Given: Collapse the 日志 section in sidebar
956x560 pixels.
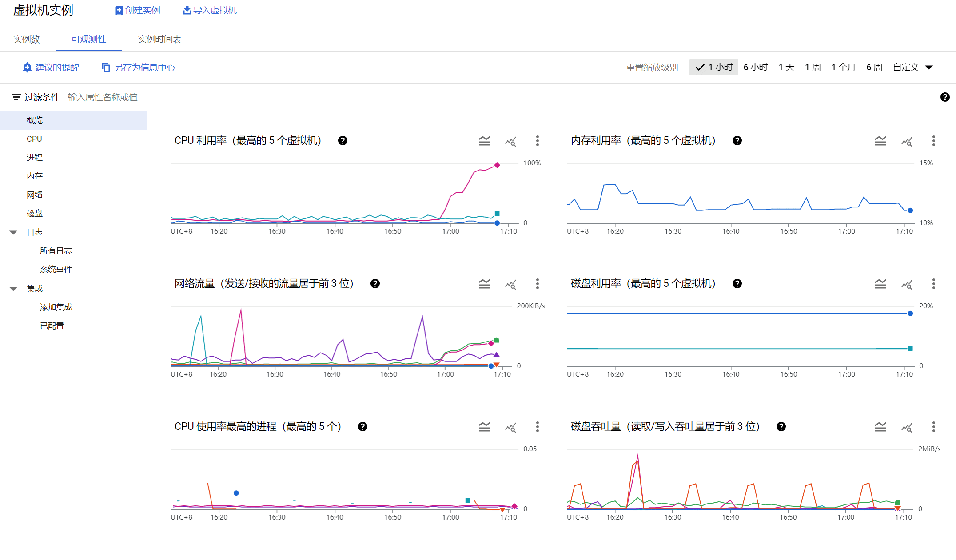Looking at the screenshot, I should 13,232.
